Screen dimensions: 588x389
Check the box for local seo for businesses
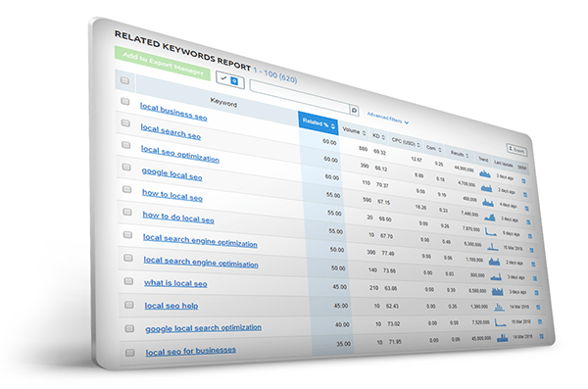point(129,353)
